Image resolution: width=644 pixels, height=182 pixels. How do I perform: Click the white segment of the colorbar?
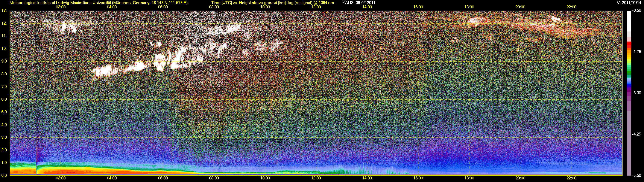629,21
